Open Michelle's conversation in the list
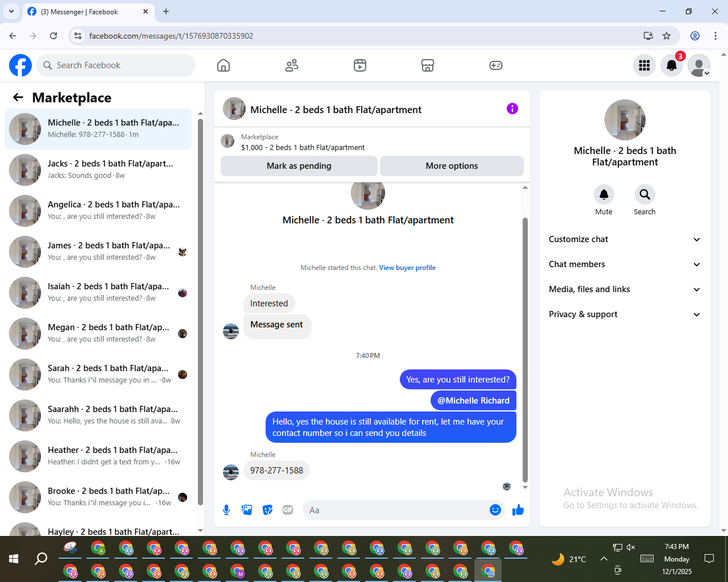 point(98,129)
